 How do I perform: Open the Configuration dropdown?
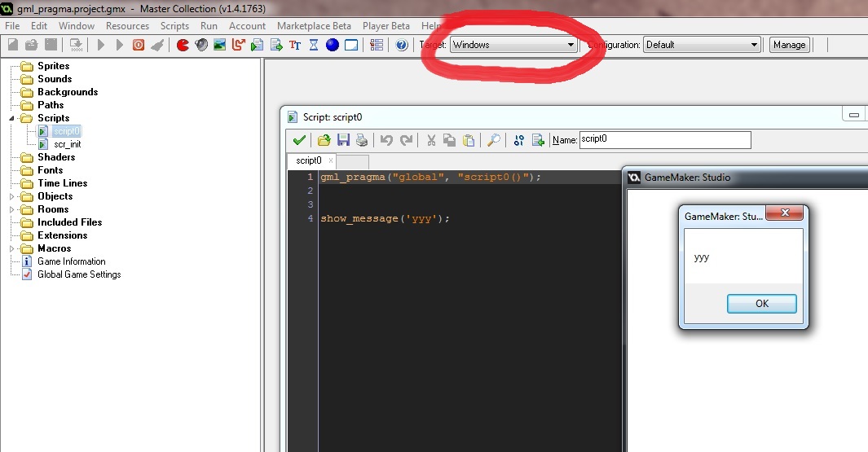tap(701, 45)
